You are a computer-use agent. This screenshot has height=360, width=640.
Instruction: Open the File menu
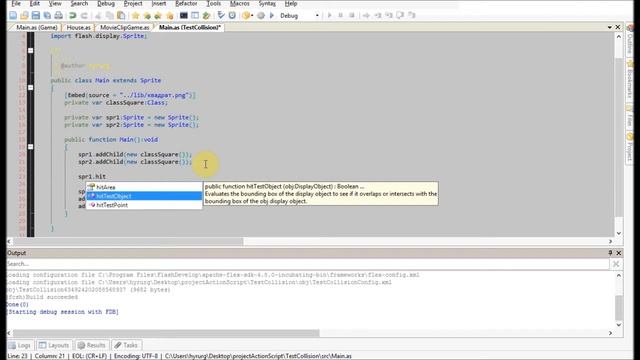[x=16, y=4]
